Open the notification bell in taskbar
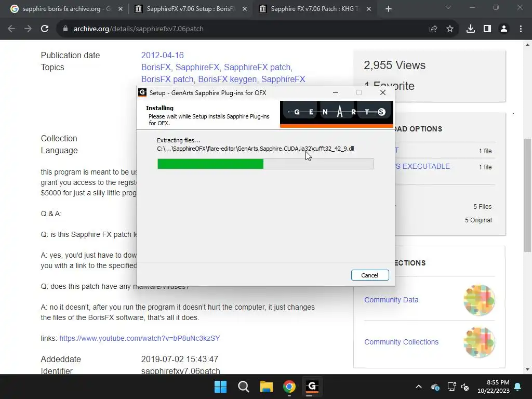Image resolution: width=532 pixels, height=399 pixels. point(518,387)
